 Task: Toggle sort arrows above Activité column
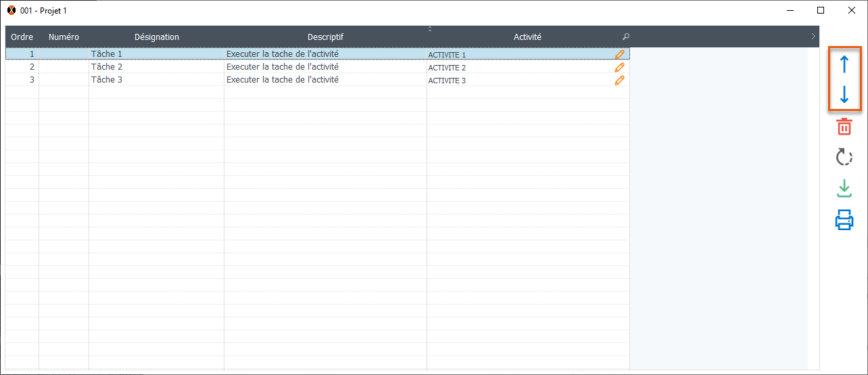tap(430, 28)
